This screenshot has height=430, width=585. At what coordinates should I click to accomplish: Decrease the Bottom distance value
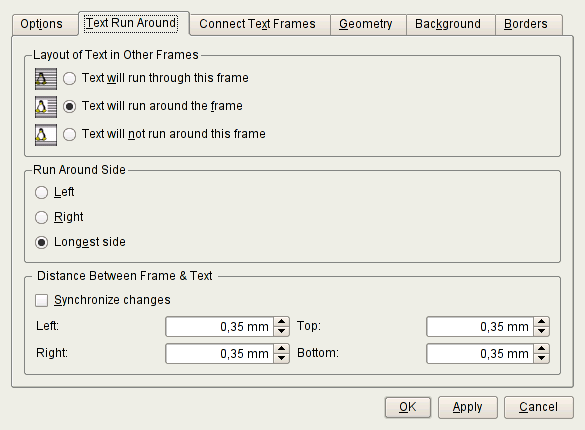542,358
